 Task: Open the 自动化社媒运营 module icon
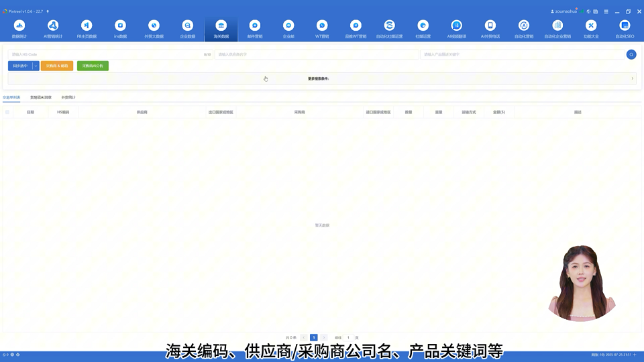(x=389, y=25)
